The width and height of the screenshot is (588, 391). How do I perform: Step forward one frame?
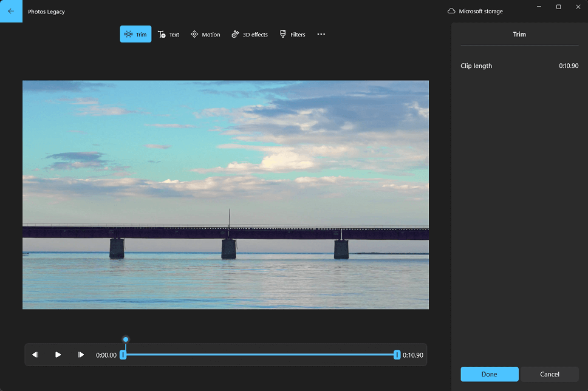click(x=81, y=355)
